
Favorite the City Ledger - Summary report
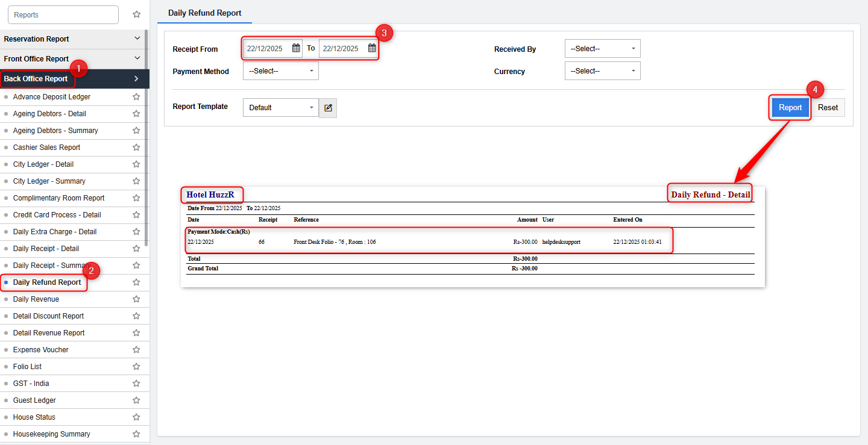[136, 181]
